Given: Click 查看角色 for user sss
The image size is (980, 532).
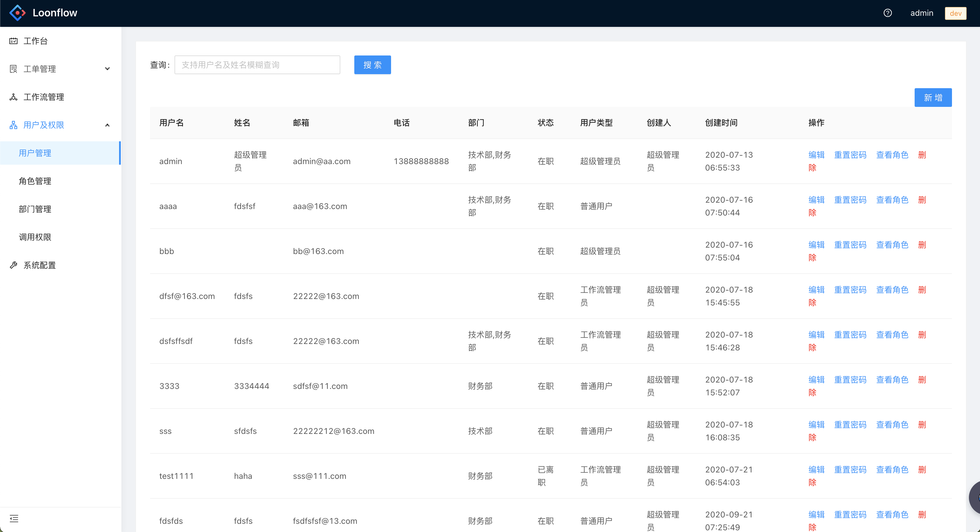Looking at the screenshot, I should click(x=892, y=424).
